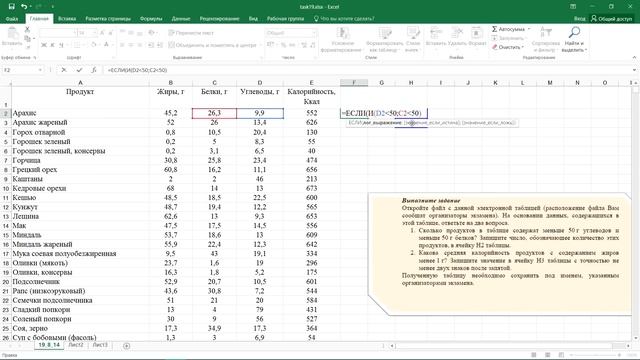The height and width of the screenshot is (360, 640).
Task: Toggle Underline (Ч) formatting
Action: [x=61, y=45]
